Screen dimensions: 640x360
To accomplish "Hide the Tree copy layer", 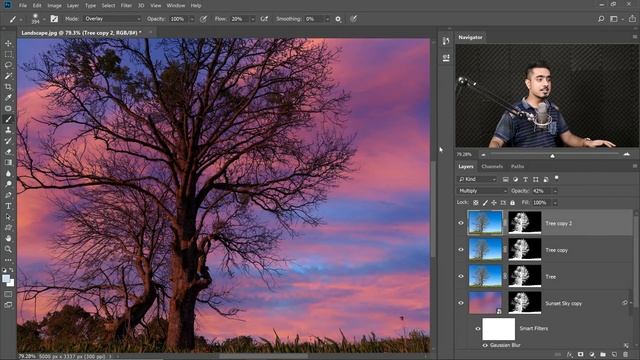I will [x=461, y=250].
